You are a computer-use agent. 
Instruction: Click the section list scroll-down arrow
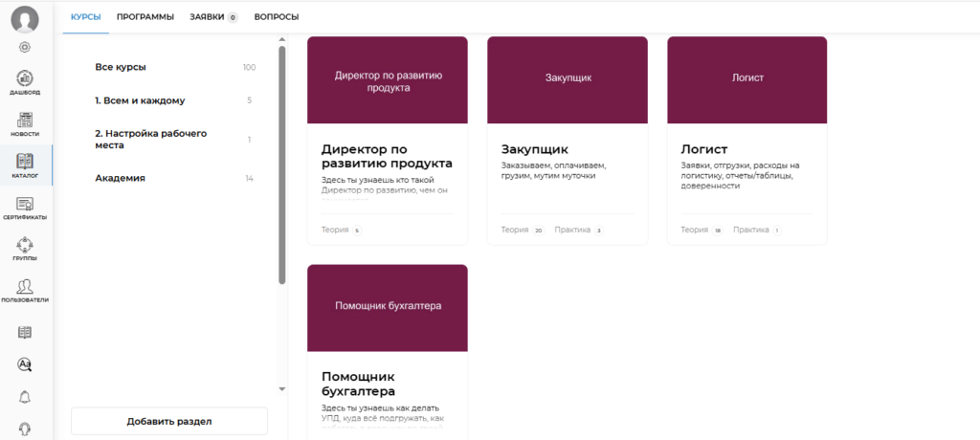(282, 389)
